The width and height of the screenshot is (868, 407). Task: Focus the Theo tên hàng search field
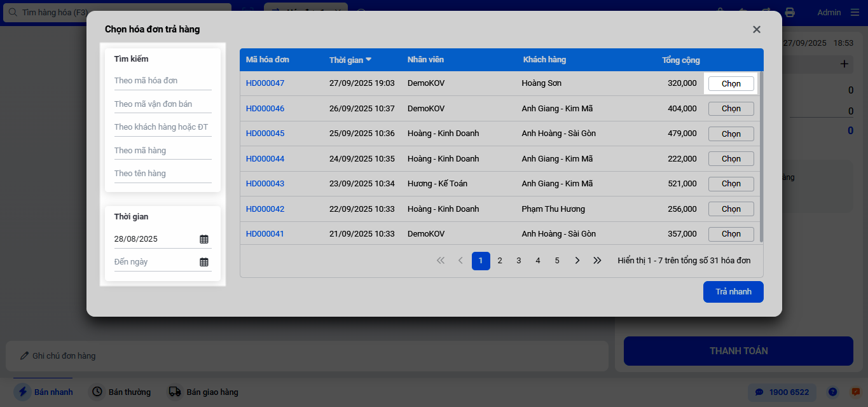163,174
